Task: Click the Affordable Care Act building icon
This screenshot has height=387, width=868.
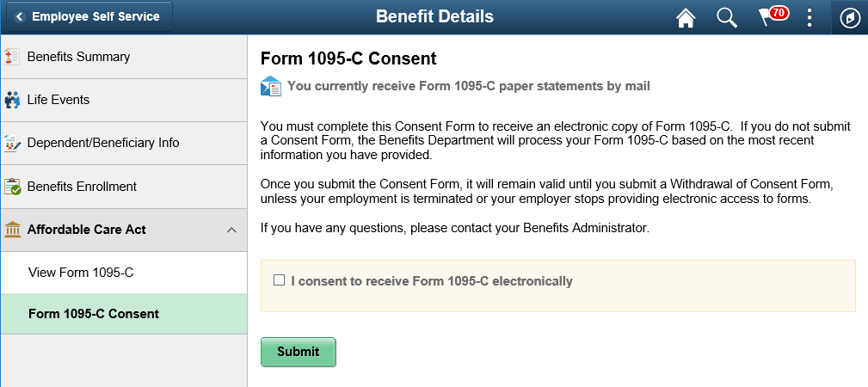Action: [12, 230]
